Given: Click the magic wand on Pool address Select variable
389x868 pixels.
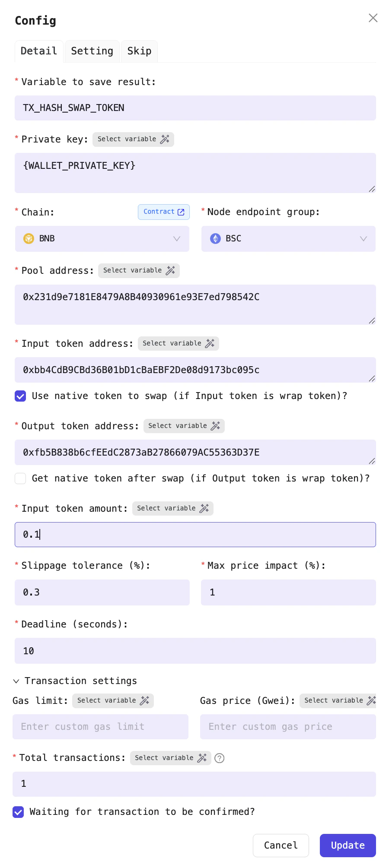Looking at the screenshot, I should pos(169,270).
